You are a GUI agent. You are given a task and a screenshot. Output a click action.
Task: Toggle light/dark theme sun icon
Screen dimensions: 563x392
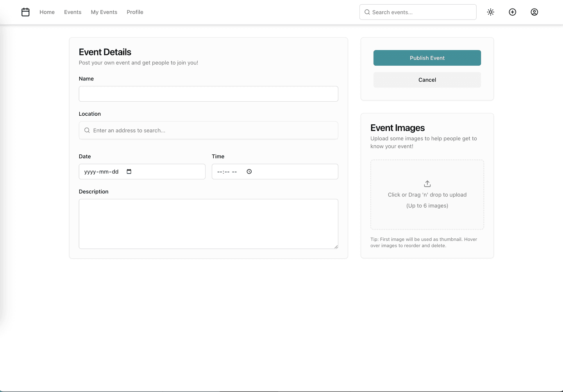491,12
